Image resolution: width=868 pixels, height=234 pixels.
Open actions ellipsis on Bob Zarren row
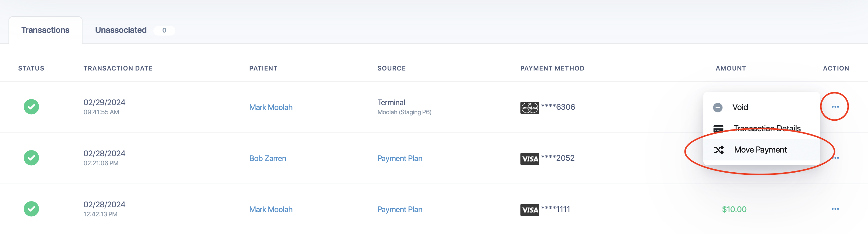(x=835, y=158)
